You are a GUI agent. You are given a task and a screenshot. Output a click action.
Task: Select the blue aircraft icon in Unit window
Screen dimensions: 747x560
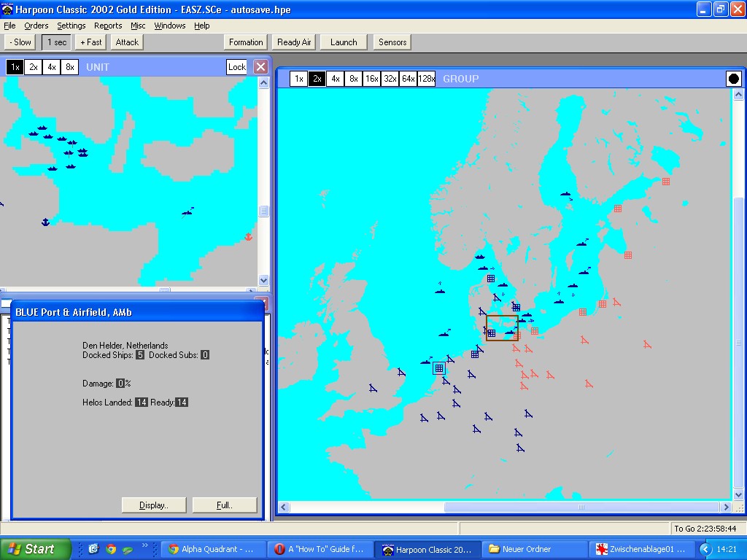[187, 212]
